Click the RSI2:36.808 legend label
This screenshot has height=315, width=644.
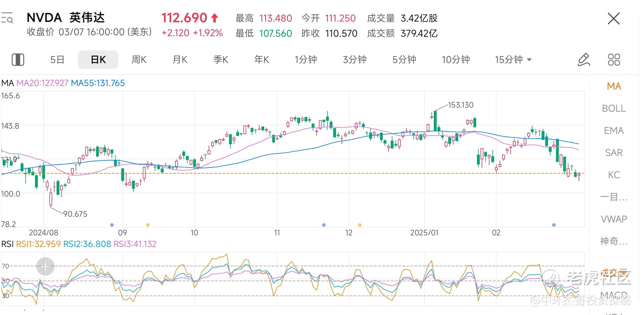click(x=87, y=244)
